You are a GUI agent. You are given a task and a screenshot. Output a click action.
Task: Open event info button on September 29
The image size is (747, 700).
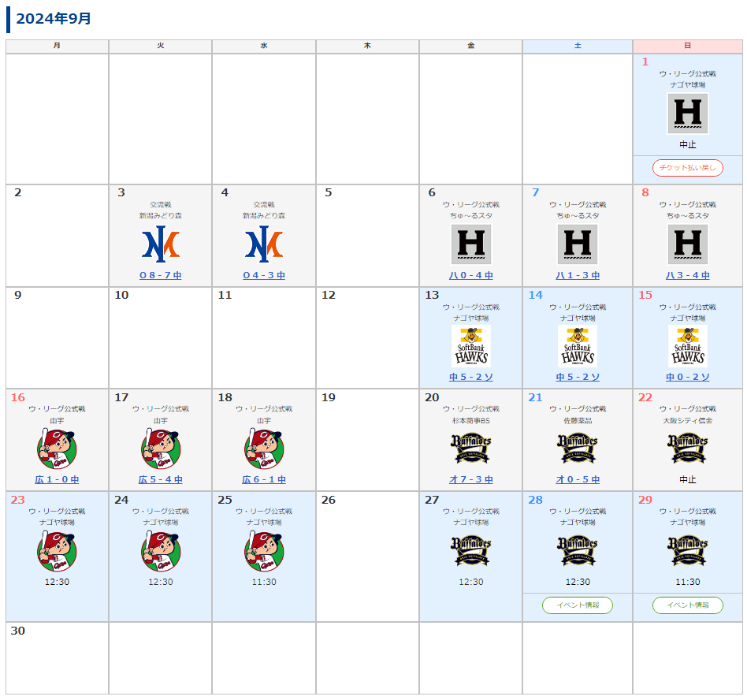687,605
